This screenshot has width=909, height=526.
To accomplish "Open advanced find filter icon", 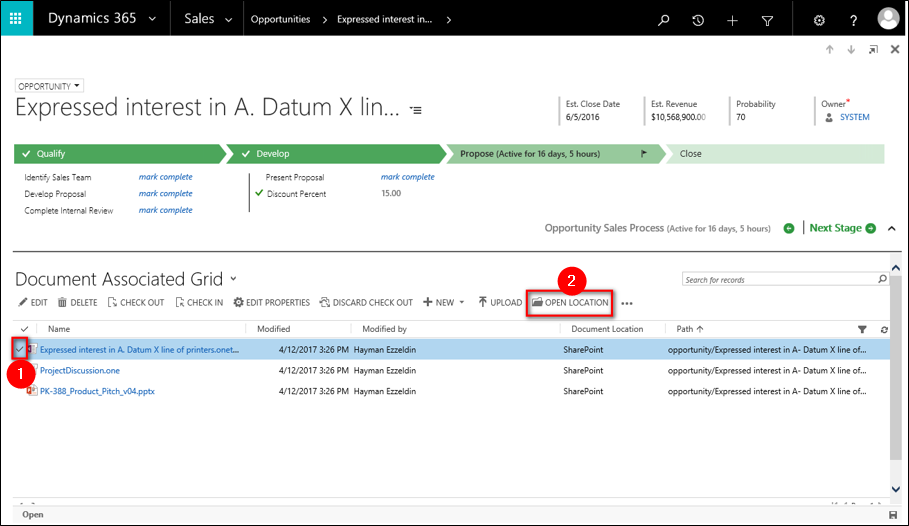I will (x=767, y=20).
